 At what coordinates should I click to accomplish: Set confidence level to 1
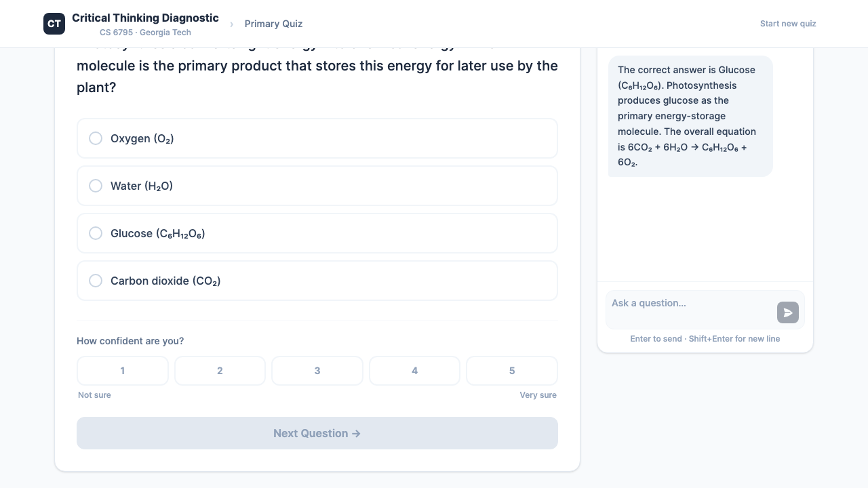point(123,371)
